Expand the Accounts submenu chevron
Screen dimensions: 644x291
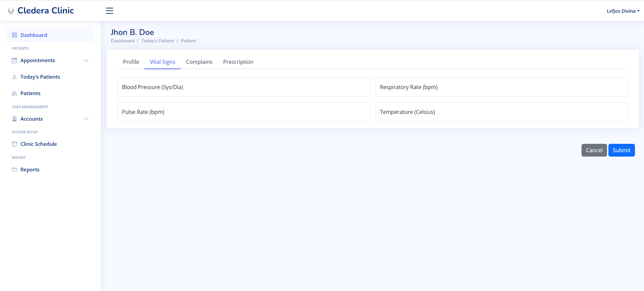[x=86, y=119]
